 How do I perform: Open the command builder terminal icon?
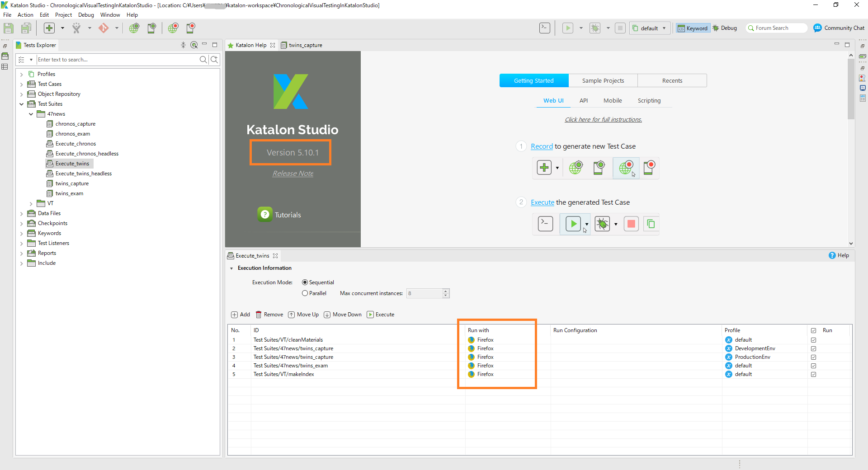coord(545,28)
